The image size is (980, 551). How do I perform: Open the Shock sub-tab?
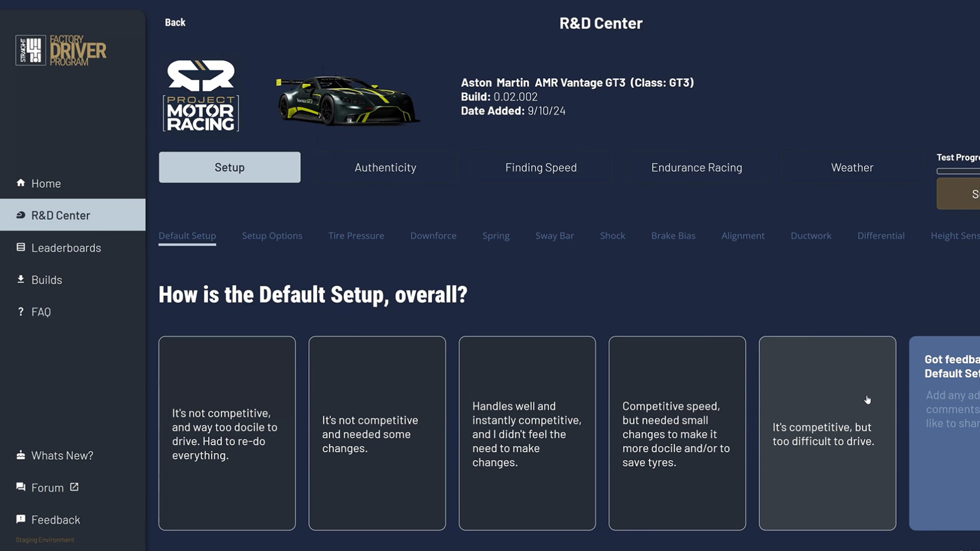click(612, 236)
